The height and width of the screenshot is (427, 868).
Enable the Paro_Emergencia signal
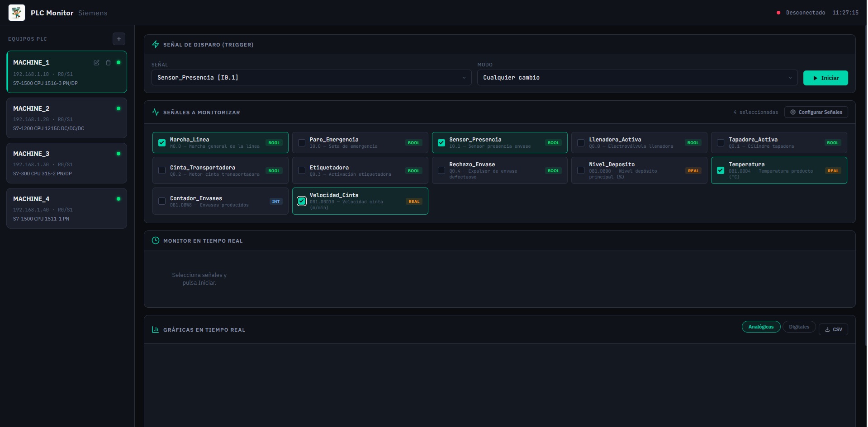click(x=301, y=142)
